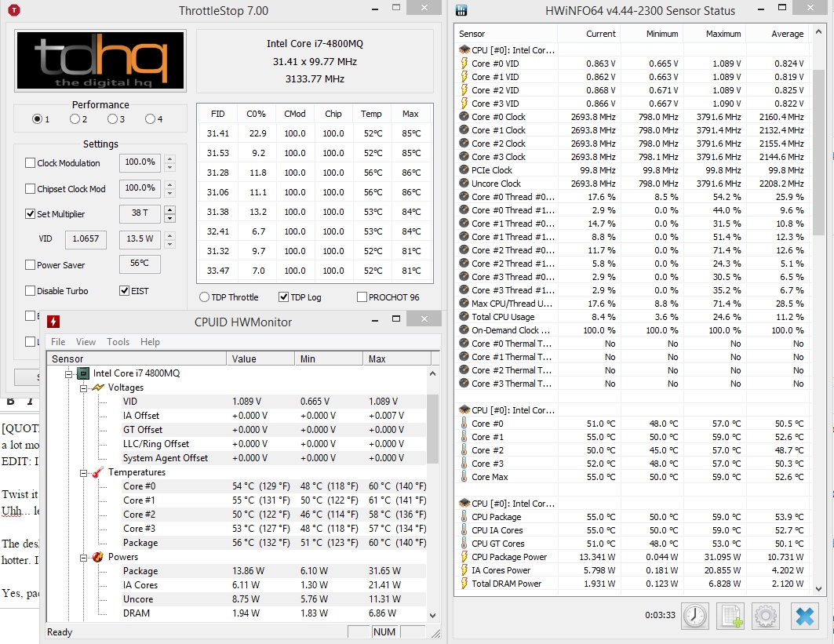The width and height of the screenshot is (834, 644).
Task: Select Performance profile 1 radio button
Action: [37, 119]
